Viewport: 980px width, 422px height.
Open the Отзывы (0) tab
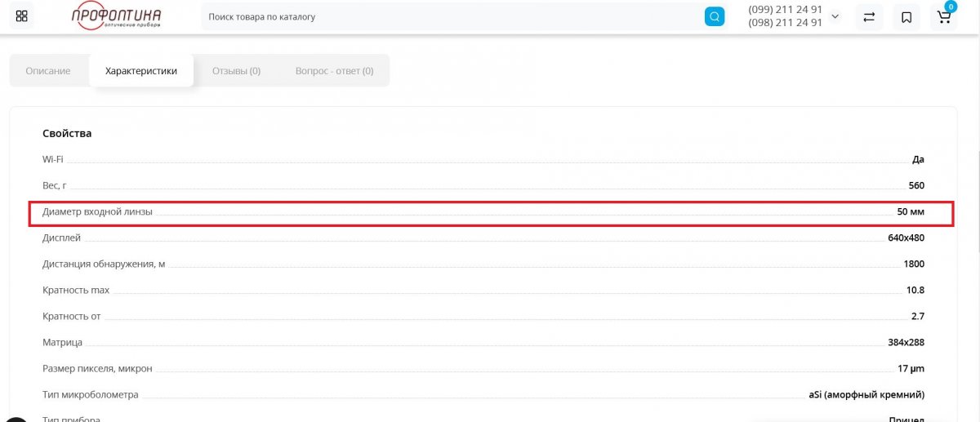[x=236, y=71]
